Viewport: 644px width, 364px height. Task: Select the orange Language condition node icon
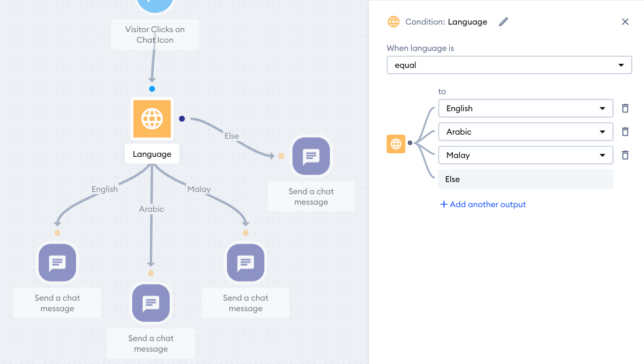[x=152, y=119]
